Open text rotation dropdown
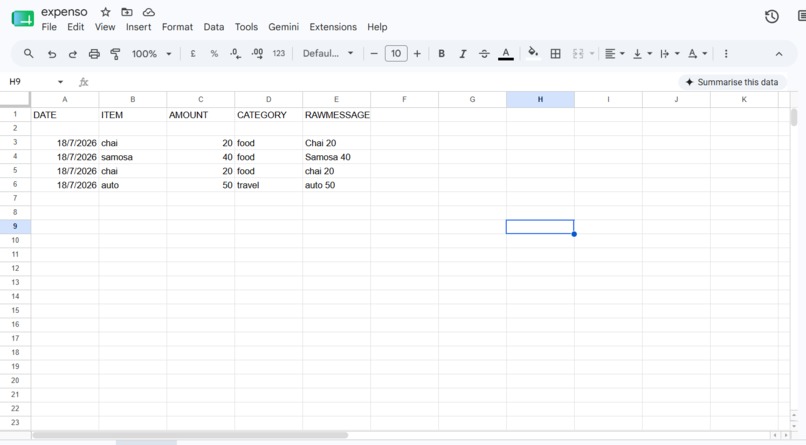Viewport: 806px width, 445px height. 697,53
